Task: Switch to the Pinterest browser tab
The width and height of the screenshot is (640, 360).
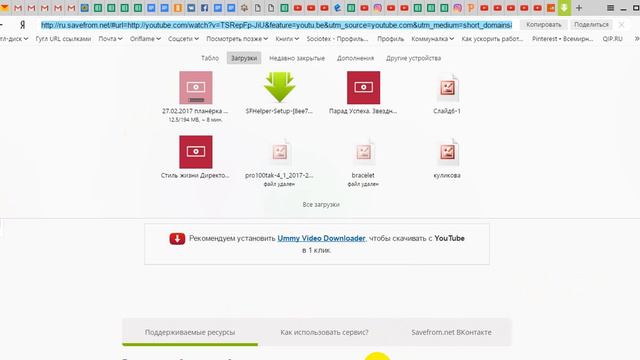Action: click(x=471, y=7)
